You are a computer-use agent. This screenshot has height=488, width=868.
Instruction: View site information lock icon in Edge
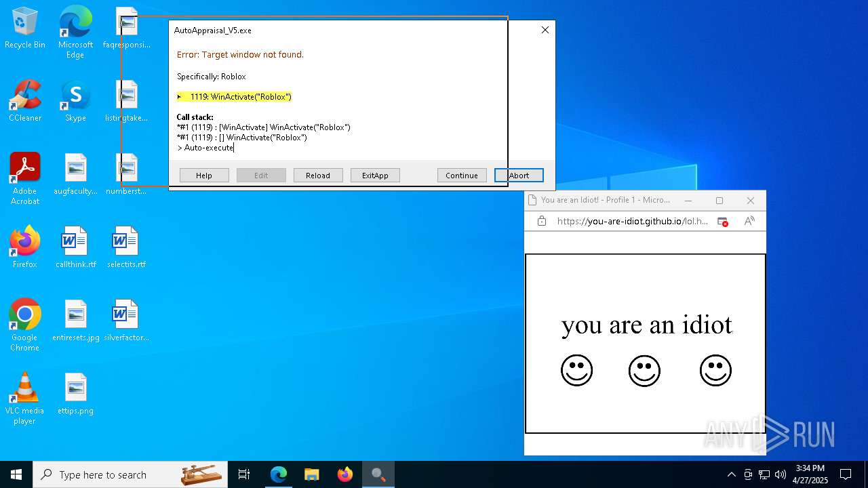tap(541, 221)
